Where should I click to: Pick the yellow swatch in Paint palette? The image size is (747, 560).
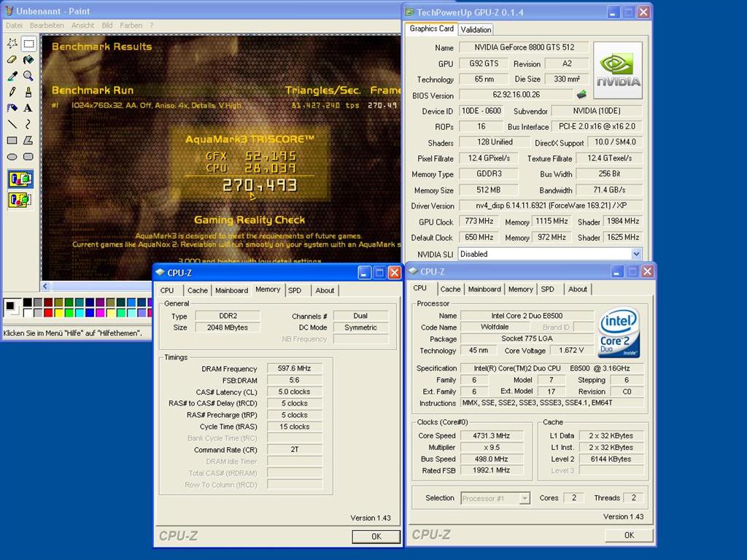pyautogui.click(x=58, y=312)
